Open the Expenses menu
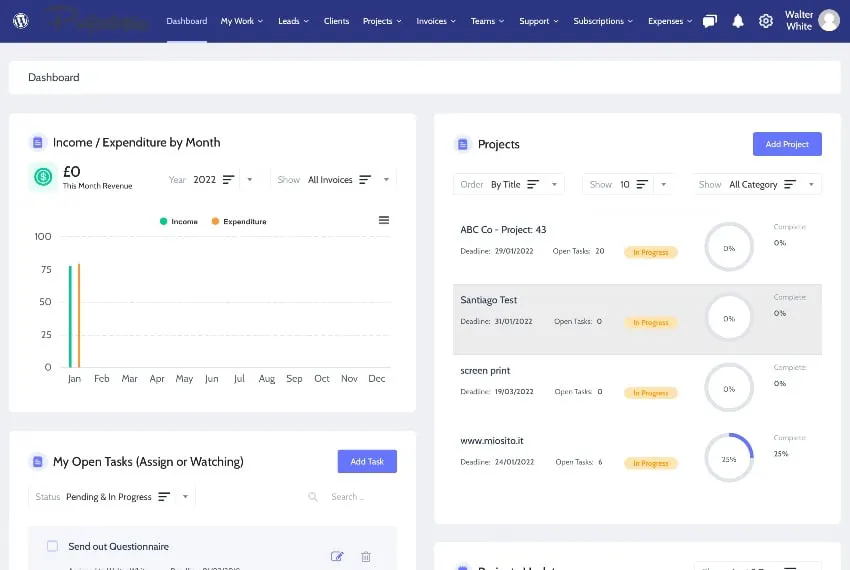850x570 pixels. click(x=670, y=21)
